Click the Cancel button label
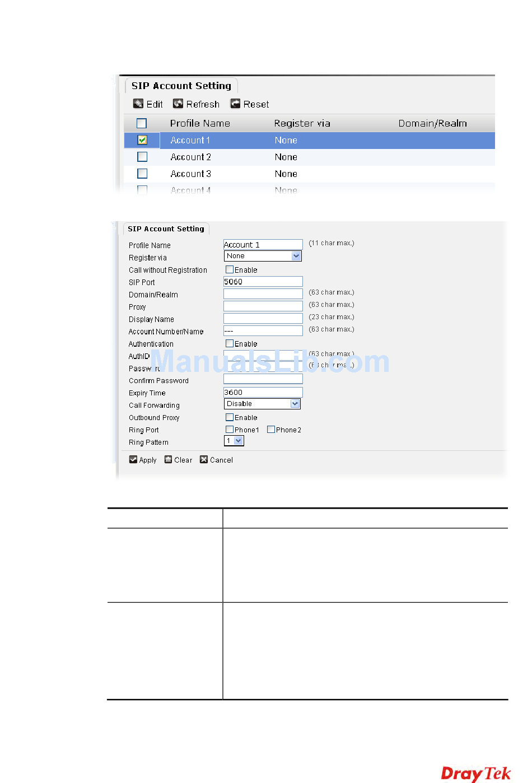Viewport: 532px width, 783px height. 221,460
